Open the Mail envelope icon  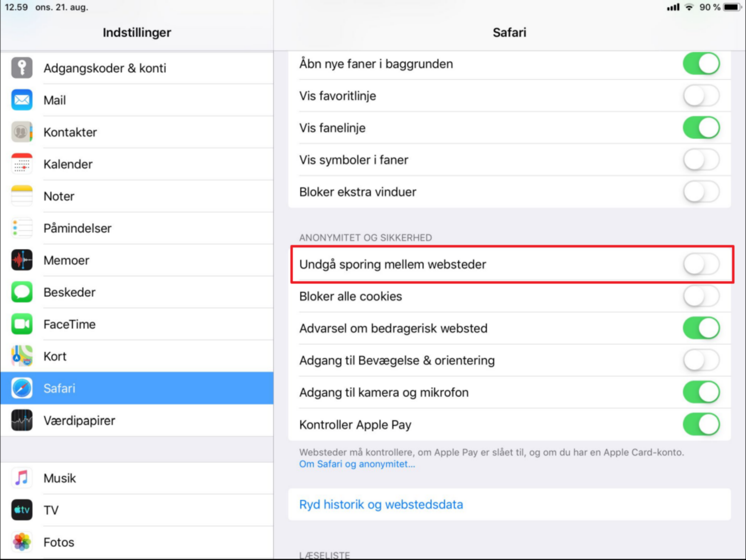tap(22, 100)
